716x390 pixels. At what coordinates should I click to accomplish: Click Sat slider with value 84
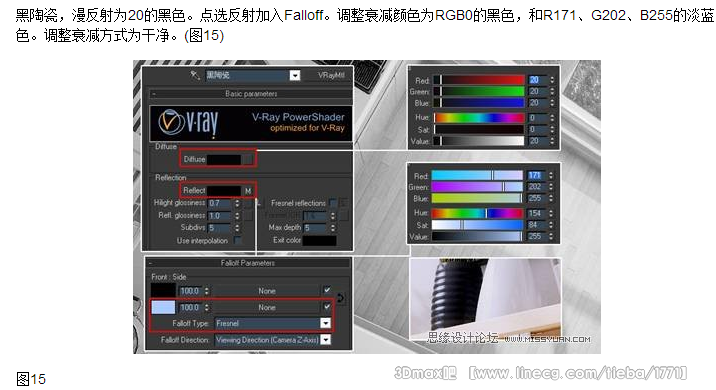[477, 225]
